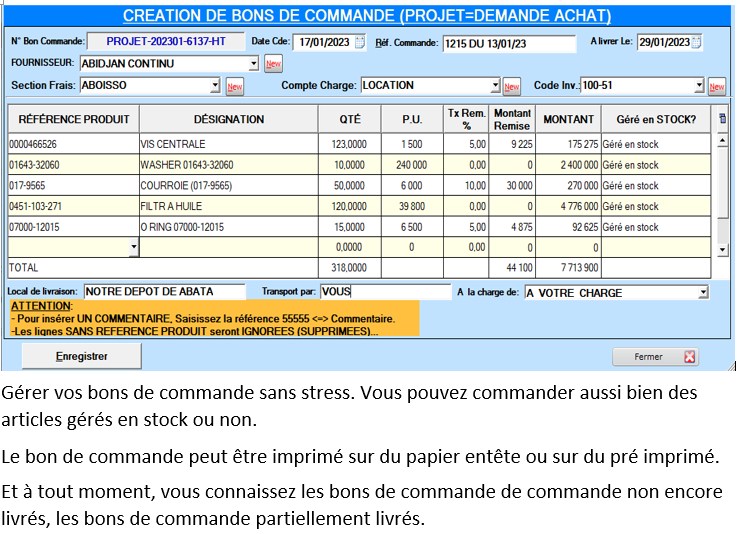Expand the A la charge de dropdown
740x534 pixels.
click(703, 292)
